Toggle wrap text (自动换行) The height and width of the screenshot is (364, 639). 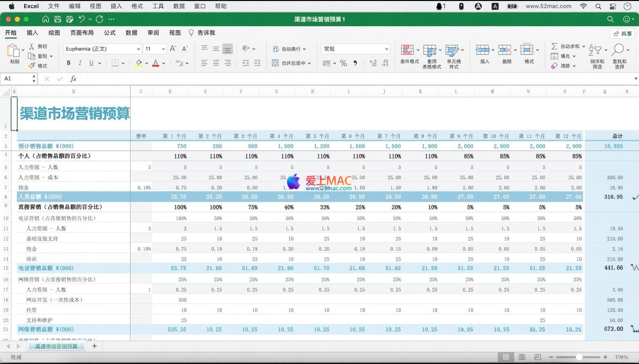(x=289, y=49)
